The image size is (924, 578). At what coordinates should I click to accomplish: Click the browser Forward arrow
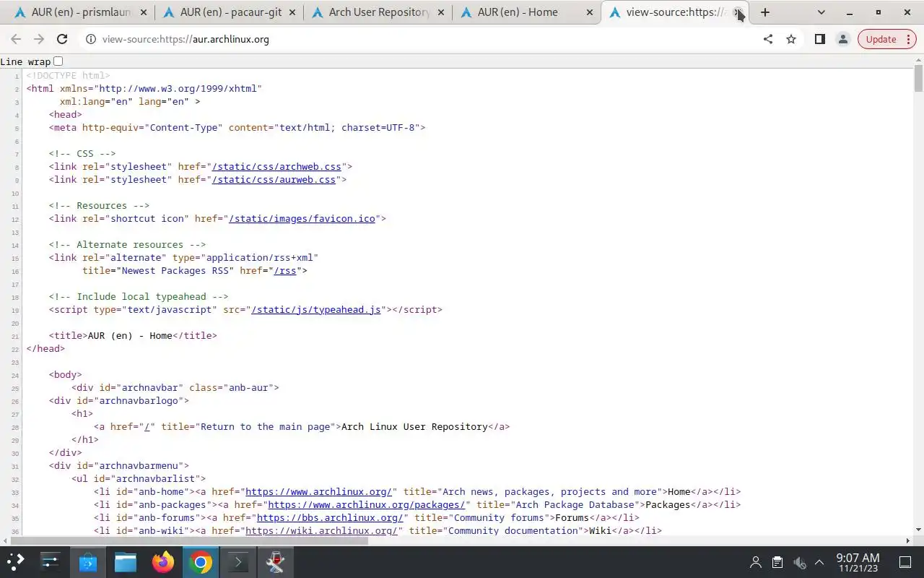click(39, 39)
